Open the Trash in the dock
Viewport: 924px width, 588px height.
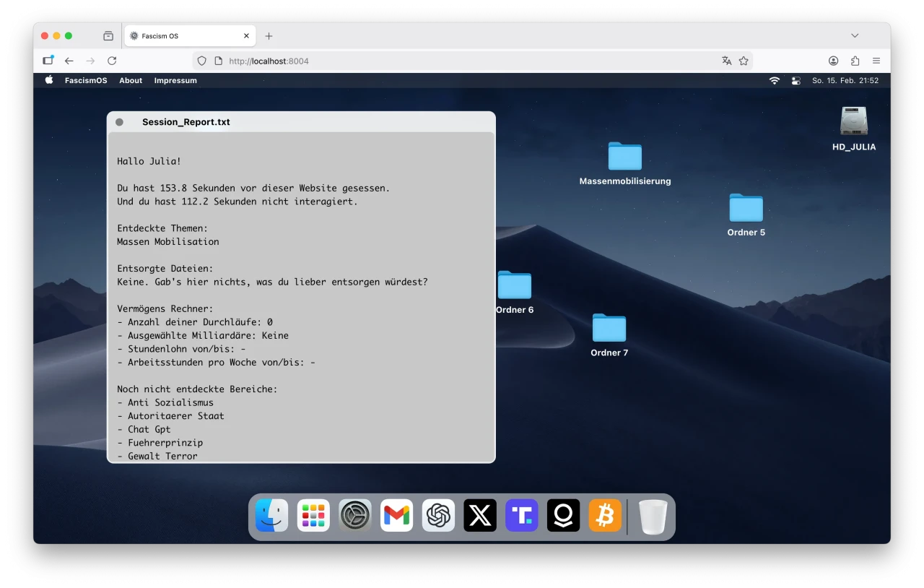click(653, 516)
